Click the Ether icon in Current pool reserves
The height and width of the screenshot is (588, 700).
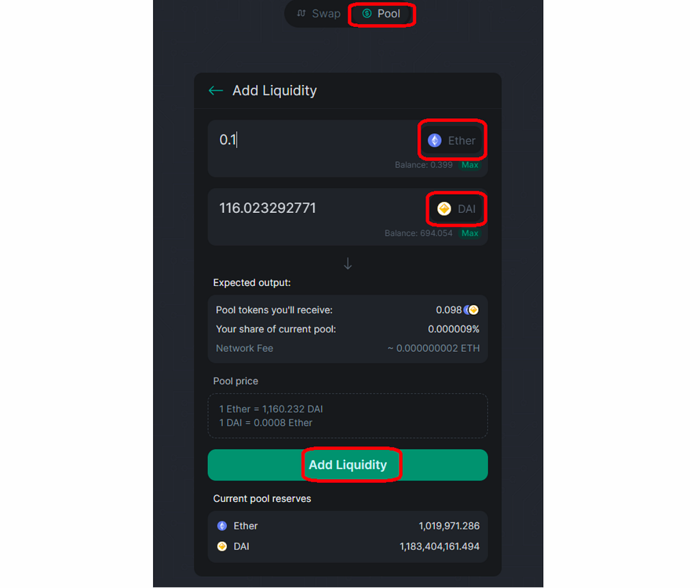pos(222,526)
